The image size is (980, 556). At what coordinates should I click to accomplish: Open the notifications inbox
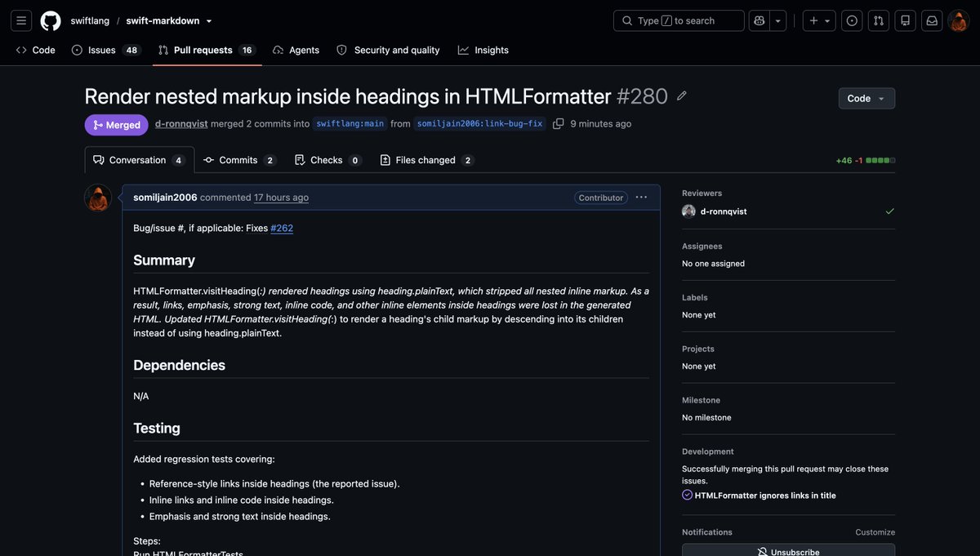click(932, 20)
